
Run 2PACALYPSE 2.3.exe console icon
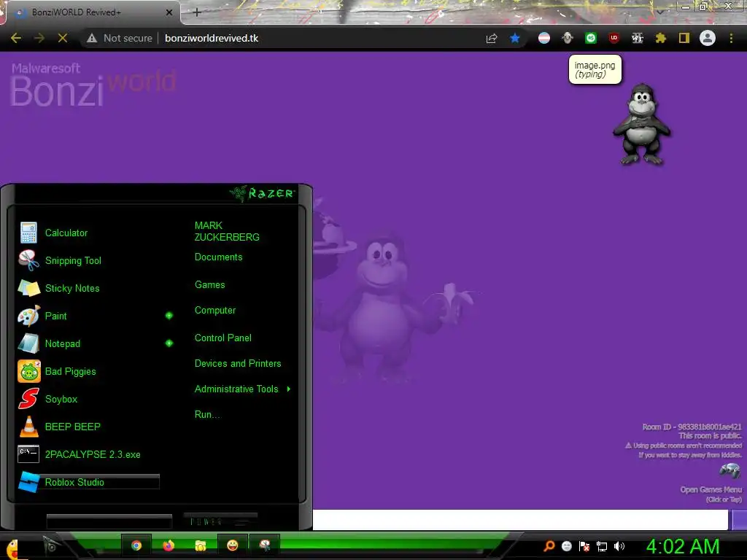coord(28,454)
